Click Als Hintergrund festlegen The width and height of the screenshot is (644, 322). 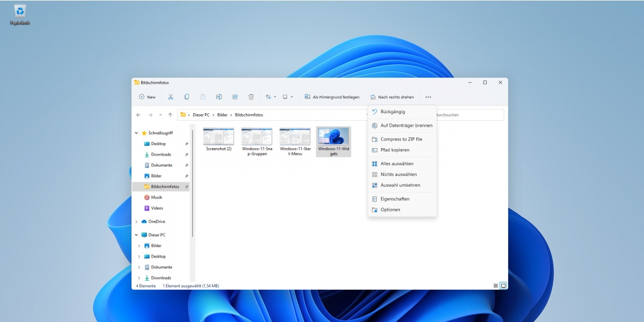(332, 97)
